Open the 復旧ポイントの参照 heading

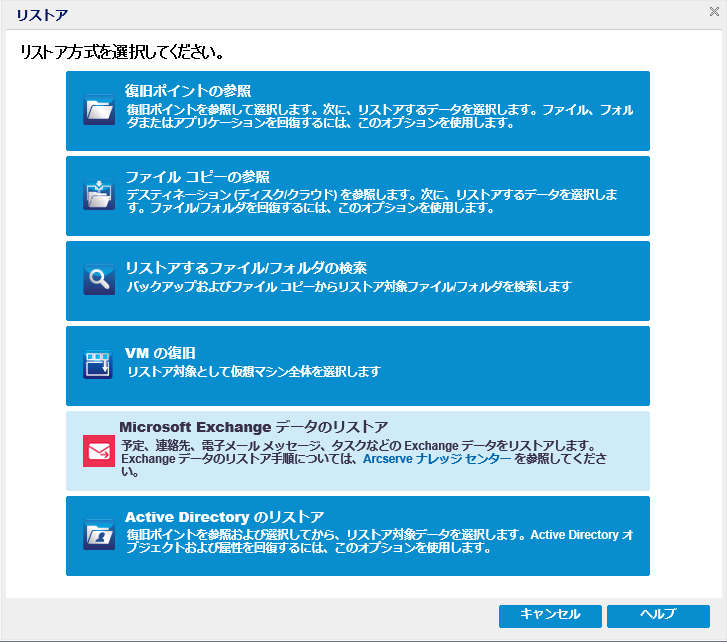[188, 90]
